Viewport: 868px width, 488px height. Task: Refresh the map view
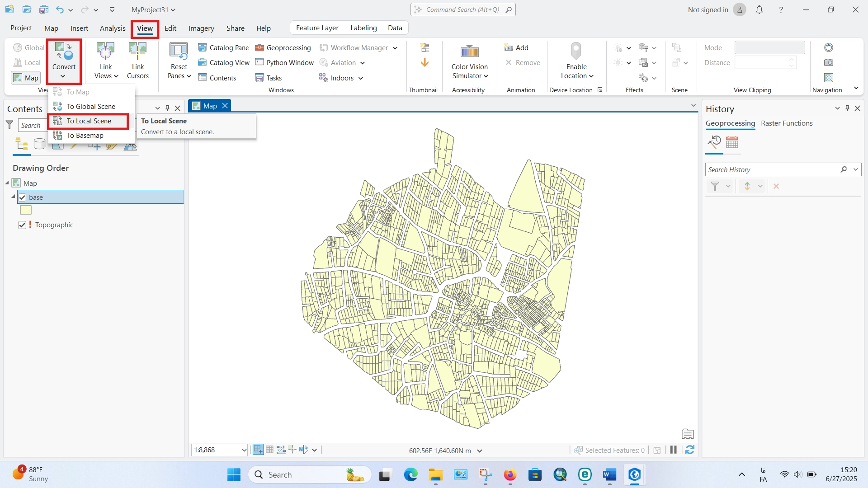690,450
